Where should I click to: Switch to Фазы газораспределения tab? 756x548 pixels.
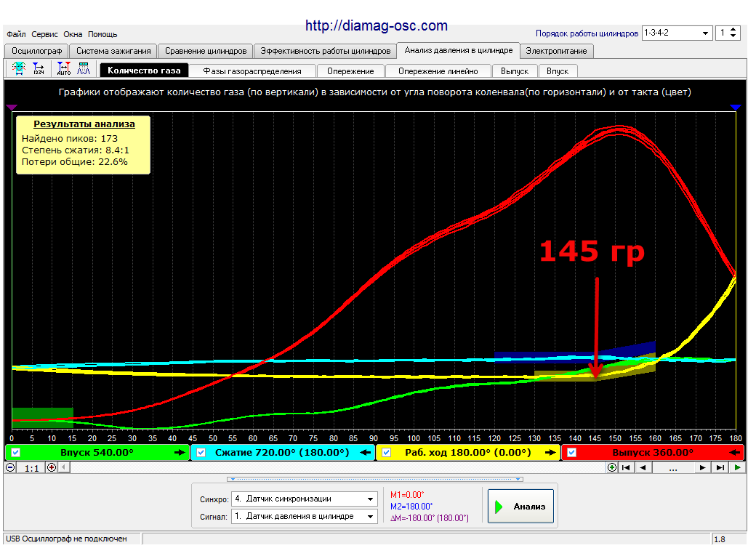pos(252,70)
